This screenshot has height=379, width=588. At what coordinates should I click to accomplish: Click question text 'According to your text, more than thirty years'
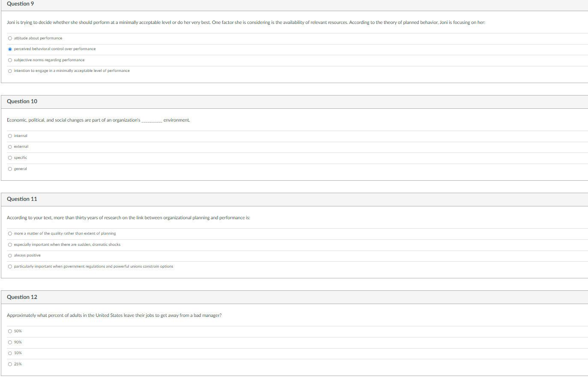[x=128, y=218]
